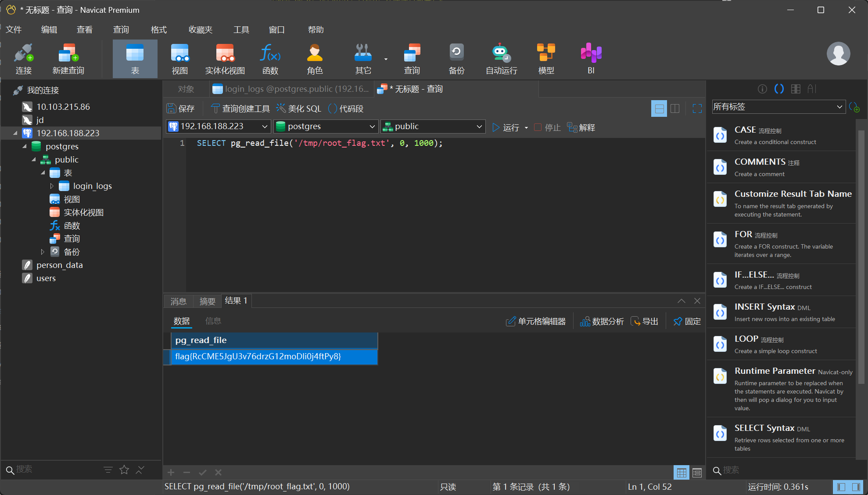This screenshot has height=495, width=868.
Task: Open the Query Builder tool
Action: [x=240, y=108]
